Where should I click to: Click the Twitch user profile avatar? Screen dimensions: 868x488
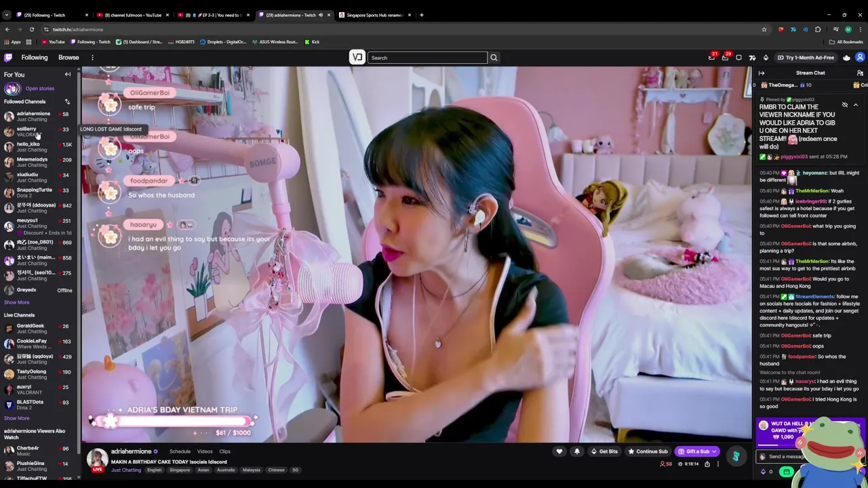click(x=860, y=58)
